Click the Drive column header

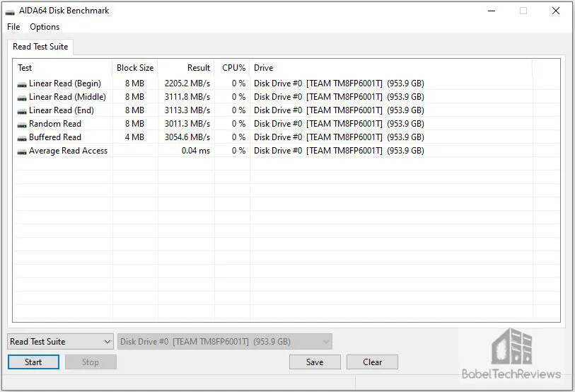tap(391, 68)
